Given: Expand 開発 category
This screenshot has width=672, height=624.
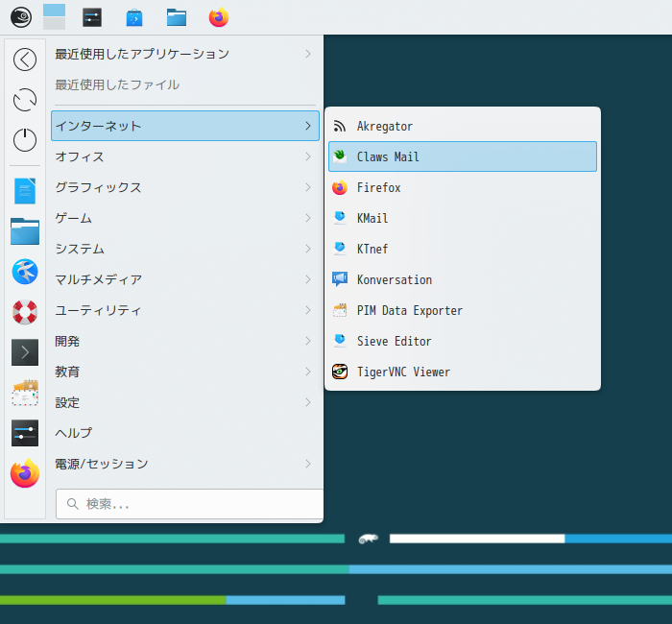Looking at the screenshot, I should point(185,341).
